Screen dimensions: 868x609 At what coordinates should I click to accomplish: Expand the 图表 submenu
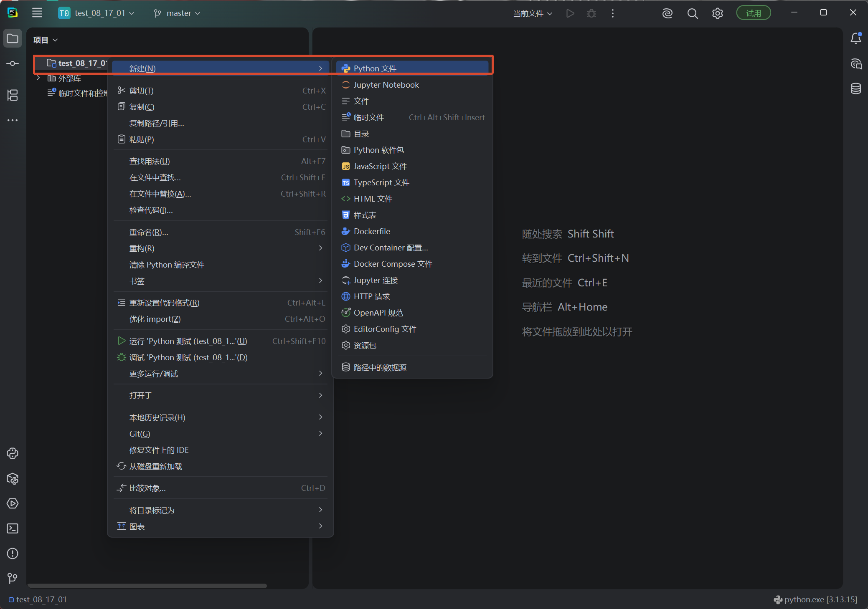pyautogui.click(x=221, y=526)
